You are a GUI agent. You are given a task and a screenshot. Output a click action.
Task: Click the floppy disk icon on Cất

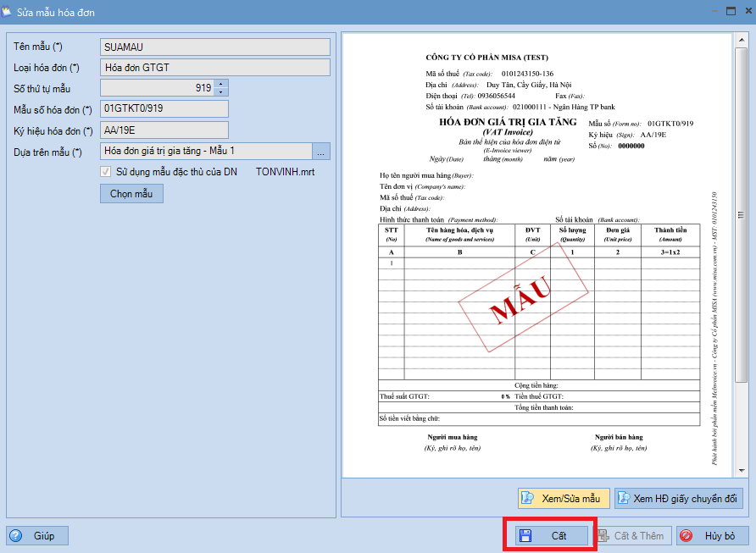click(x=525, y=536)
